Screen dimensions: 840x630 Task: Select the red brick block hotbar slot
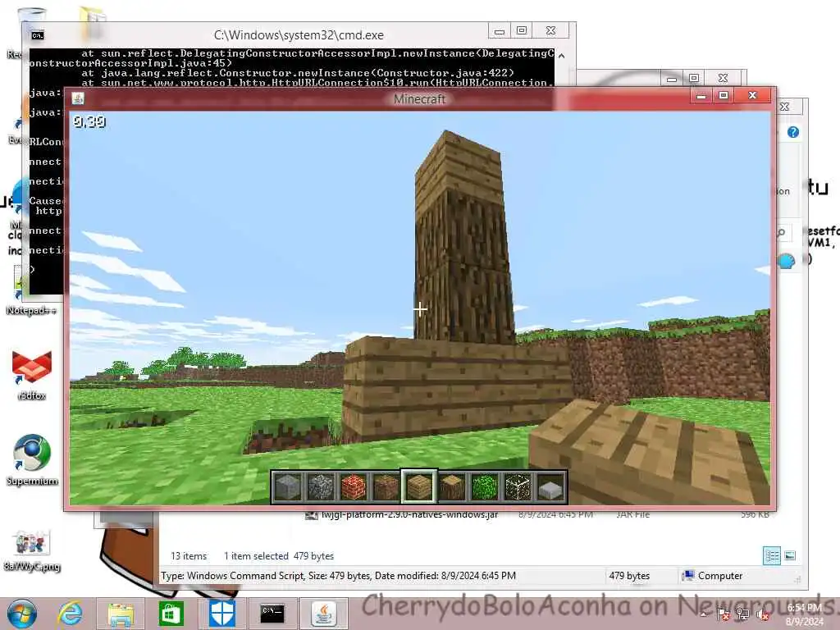[354, 486]
